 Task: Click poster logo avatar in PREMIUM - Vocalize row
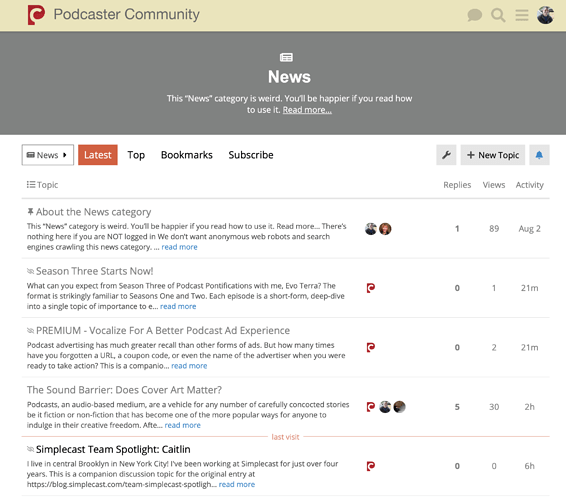(x=371, y=347)
